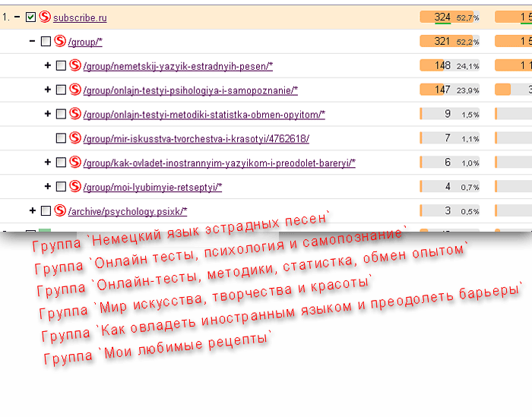Screen dimensions: 532x417
Task: Open /group/nemetskij-yazyik-estradnyih-pesen/* link
Action: (x=178, y=66)
